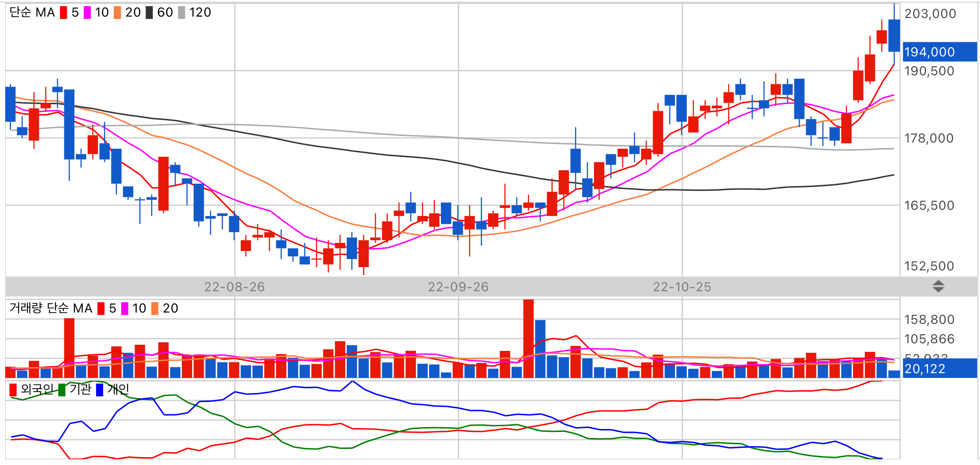
Task: Click the 203,000 price axis label
Action: click(930, 14)
